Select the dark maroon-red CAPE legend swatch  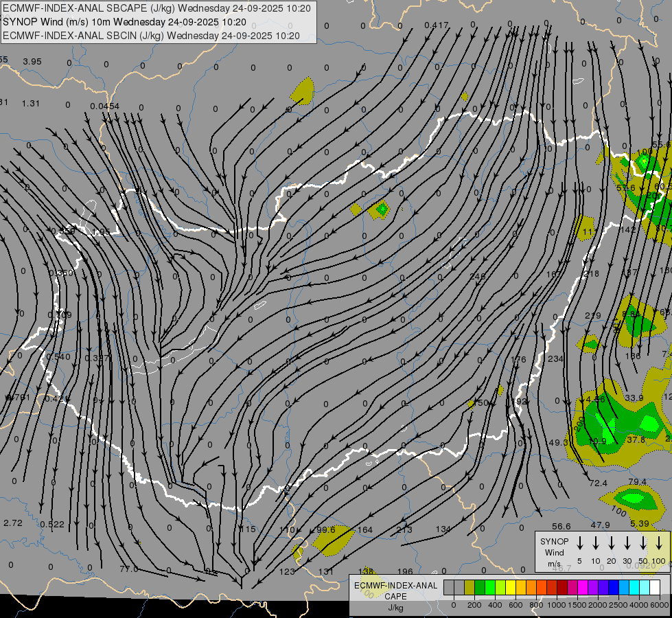562,588
